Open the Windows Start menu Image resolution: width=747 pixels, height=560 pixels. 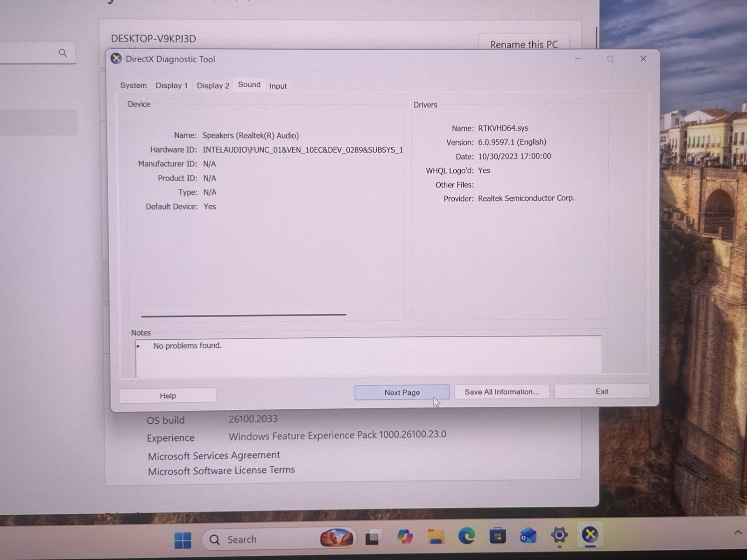point(183,540)
